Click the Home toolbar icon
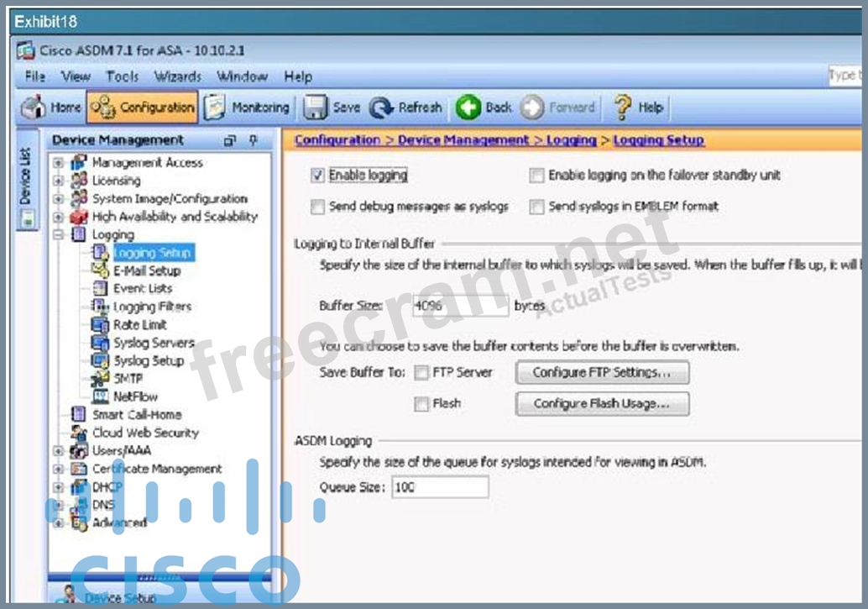Image resolution: width=868 pixels, height=609 pixels. tap(34, 108)
